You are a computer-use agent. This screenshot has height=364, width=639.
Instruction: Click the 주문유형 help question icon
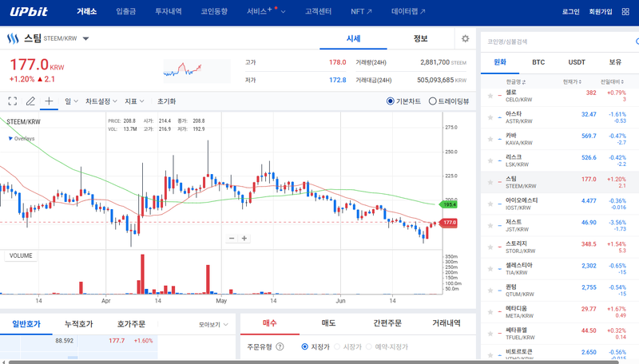click(x=280, y=346)
